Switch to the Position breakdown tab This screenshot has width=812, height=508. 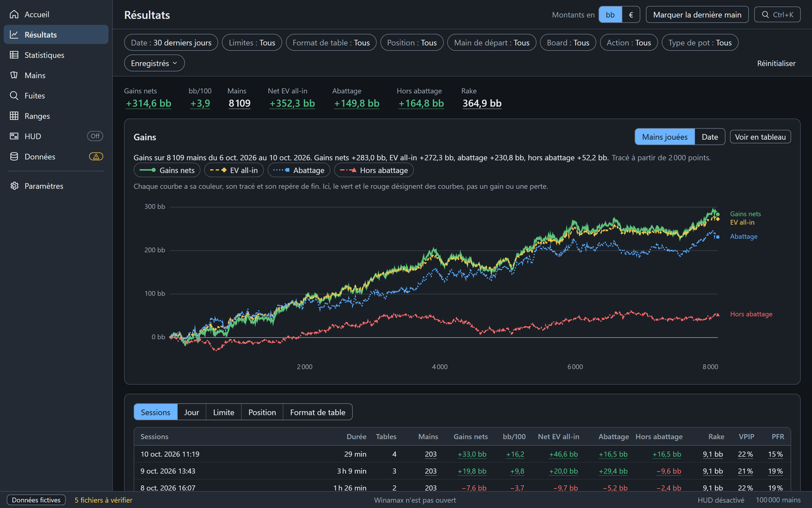[262, 412]
